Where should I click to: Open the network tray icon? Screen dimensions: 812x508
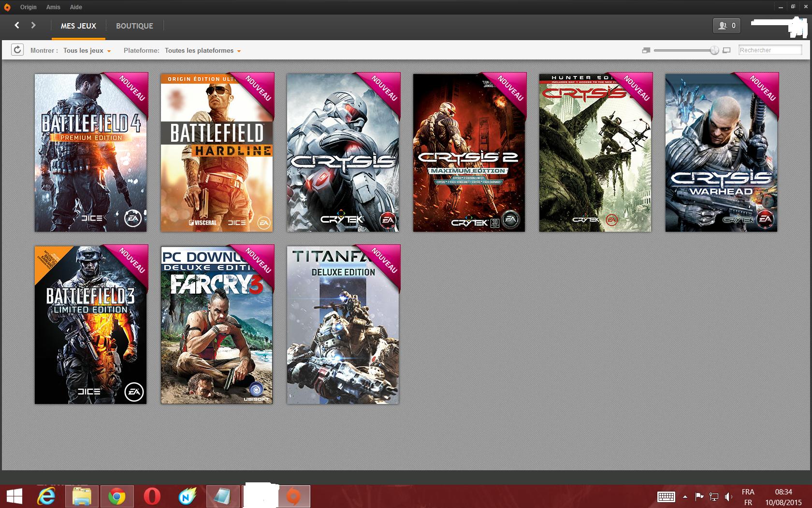714,497
